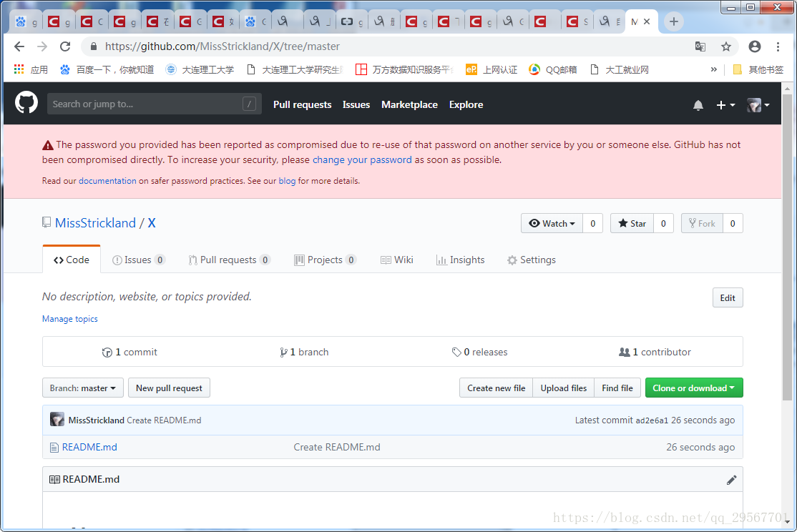Open the Chrome profile icon

tap(755, 46)
